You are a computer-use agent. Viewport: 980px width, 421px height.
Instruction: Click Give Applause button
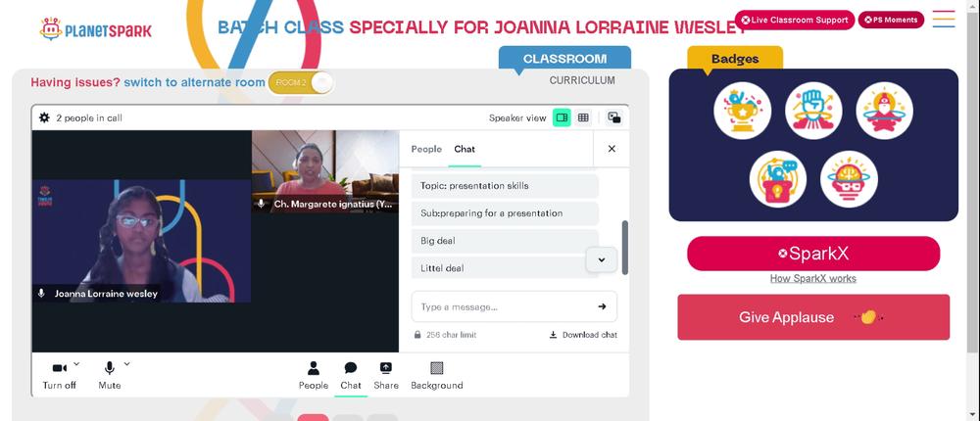point(813,317)
